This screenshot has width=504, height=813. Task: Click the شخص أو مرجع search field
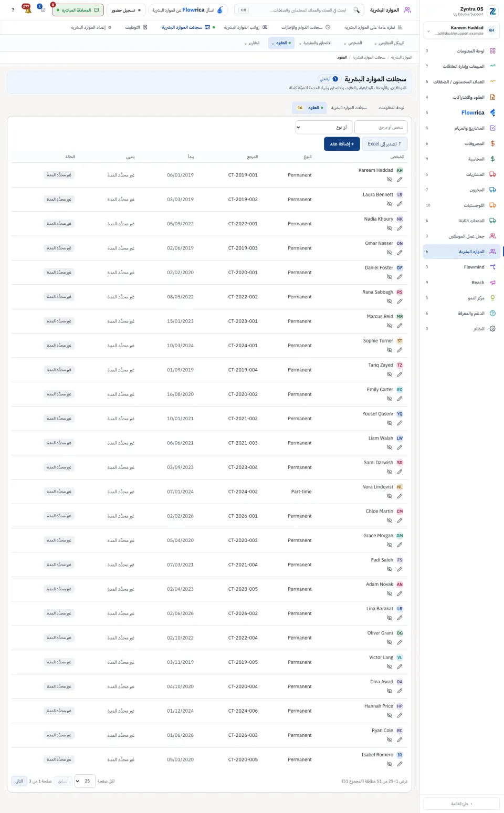point(381,127)
